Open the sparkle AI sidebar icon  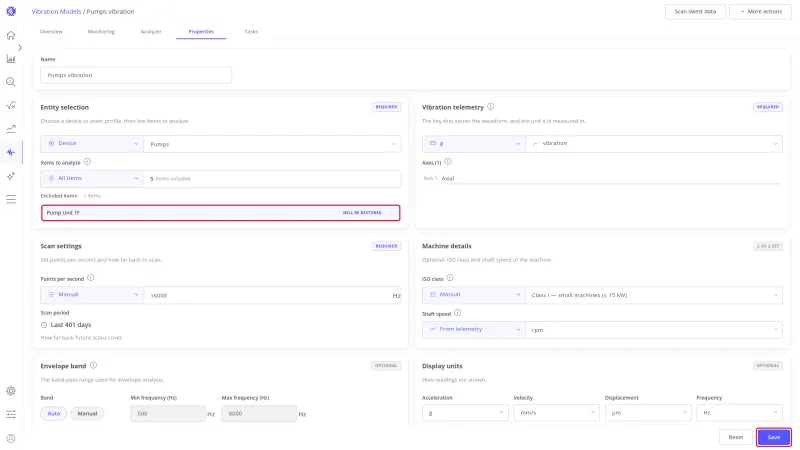(11, 176)
